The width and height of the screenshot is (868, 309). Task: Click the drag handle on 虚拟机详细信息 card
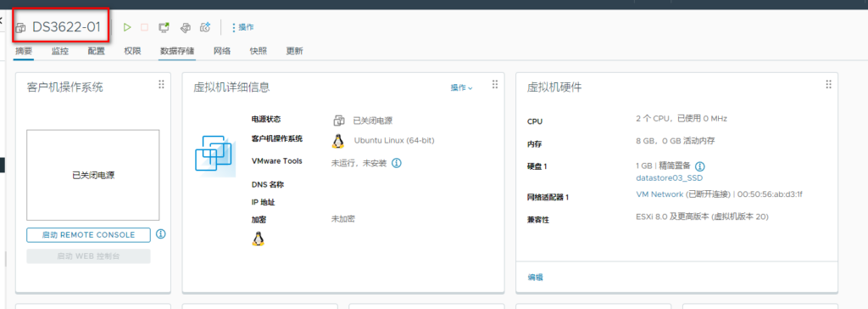click(495, 84)
